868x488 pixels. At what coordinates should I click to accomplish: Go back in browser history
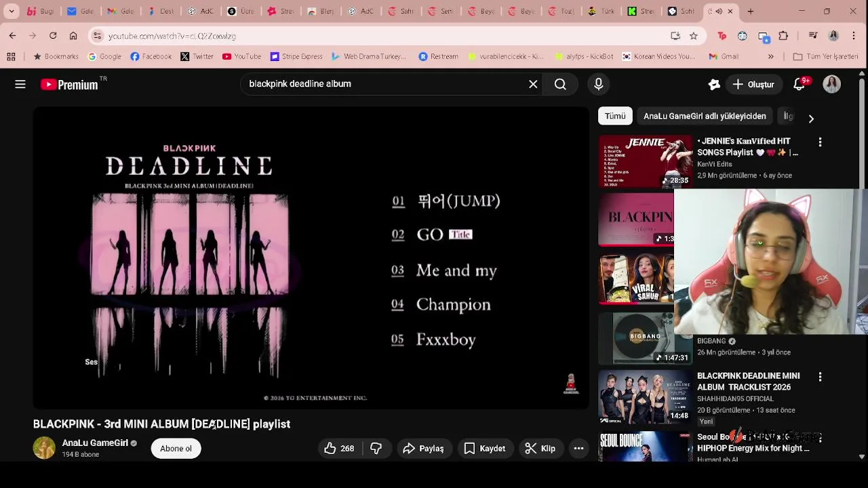[12, 36]
